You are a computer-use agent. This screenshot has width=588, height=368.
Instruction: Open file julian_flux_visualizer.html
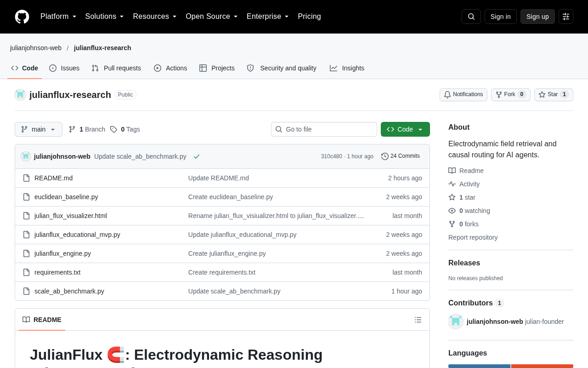tap(71, 216)
